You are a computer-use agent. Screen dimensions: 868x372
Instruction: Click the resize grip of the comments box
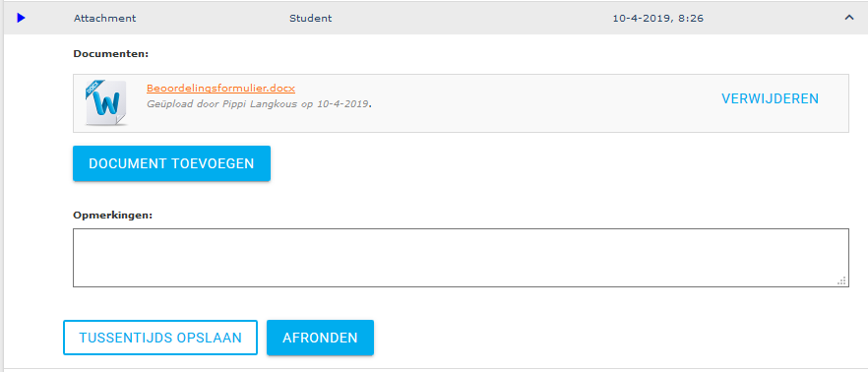tap(842, 280)
